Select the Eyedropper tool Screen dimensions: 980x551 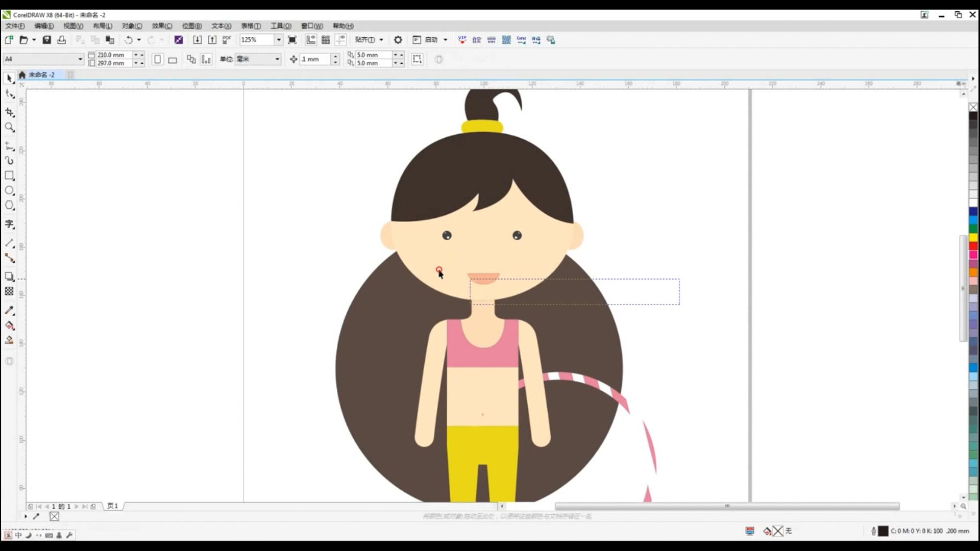coord(9,310)
